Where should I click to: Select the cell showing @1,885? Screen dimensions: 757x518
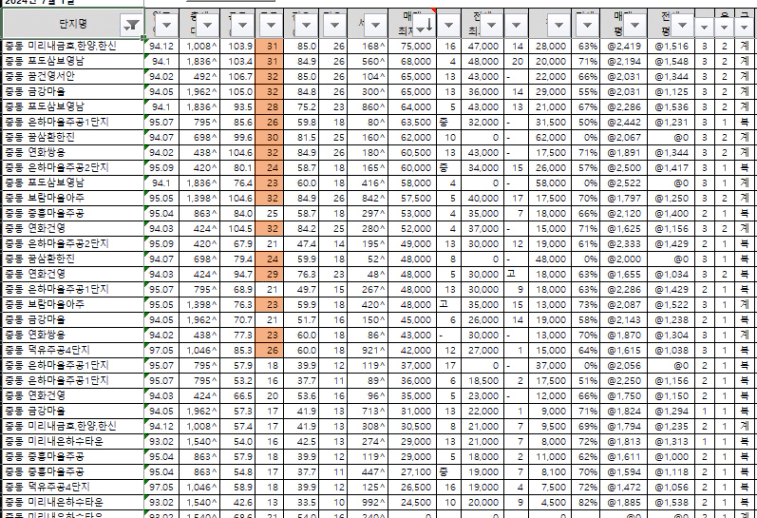[624, 503]
